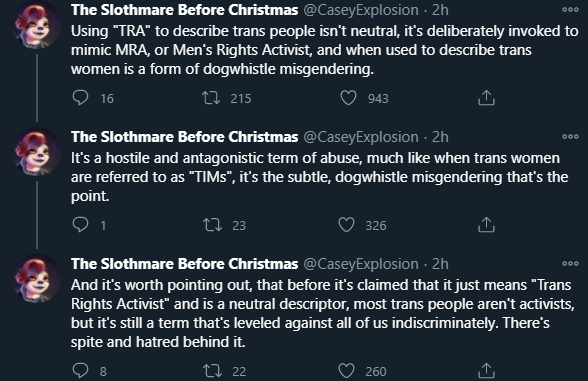Share the second tweet about "TIMs"
This screenshot has width=588, height=381.
486,224
